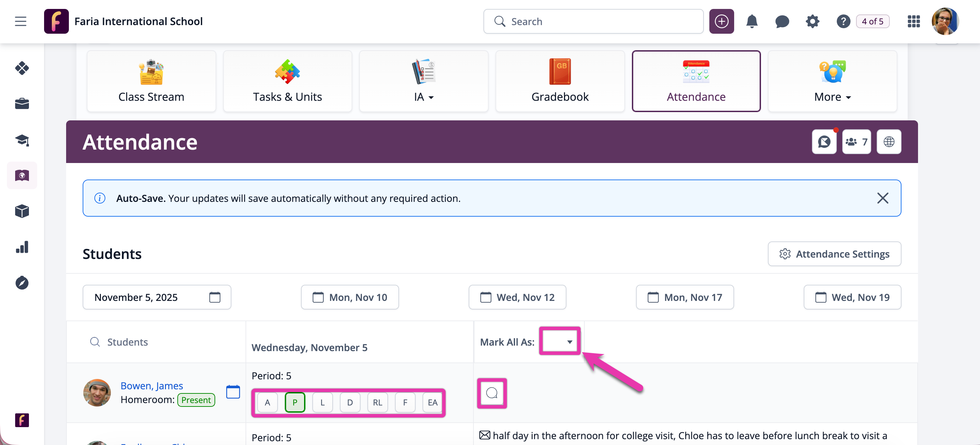Open the app launcher grid icon
980x445 pixels.
pyautogui.click(x=914, y=21)
